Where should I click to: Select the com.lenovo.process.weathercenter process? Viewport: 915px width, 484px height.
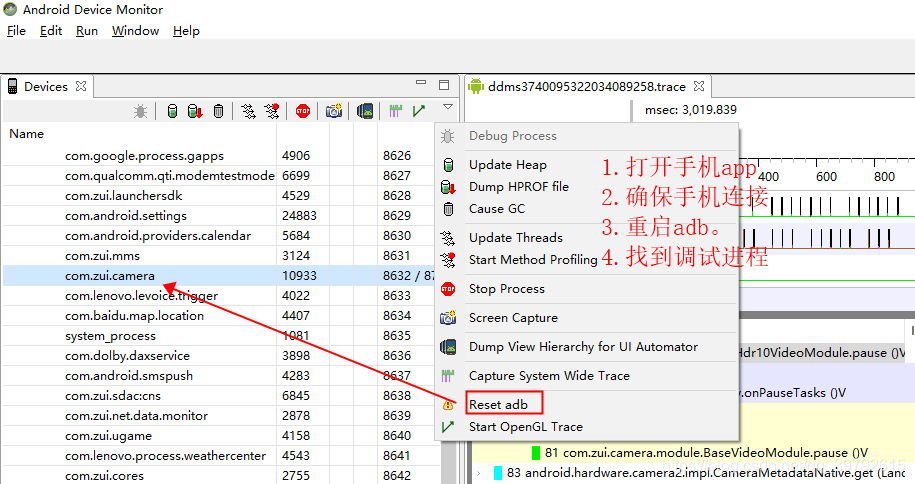tap(165, 456)
